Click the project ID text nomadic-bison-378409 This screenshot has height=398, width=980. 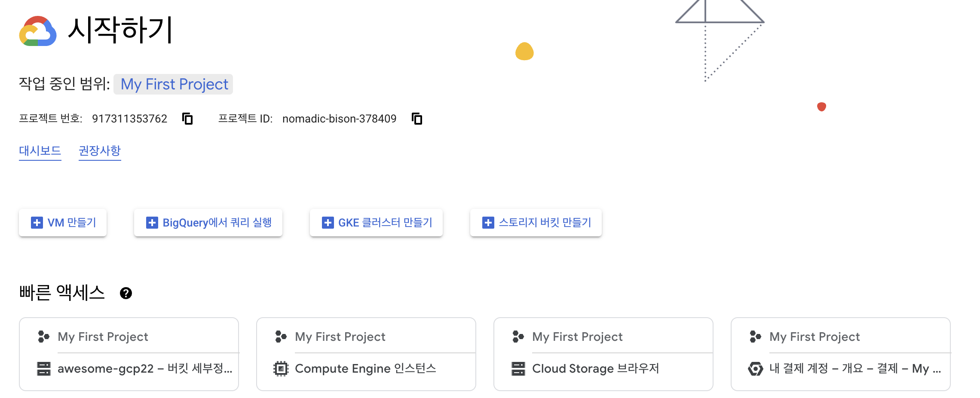339,119
